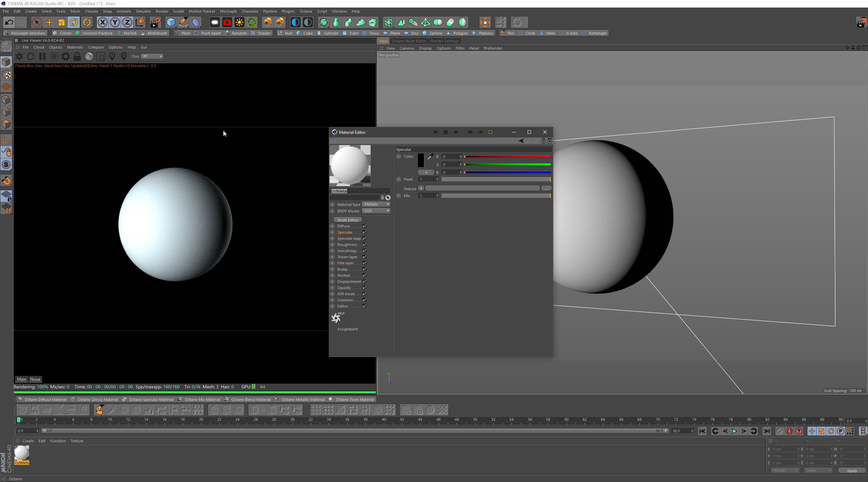Toggle the Opacity channel checkbox
Image resolution: width=868 pixels, height=482 pixels.
364,288
